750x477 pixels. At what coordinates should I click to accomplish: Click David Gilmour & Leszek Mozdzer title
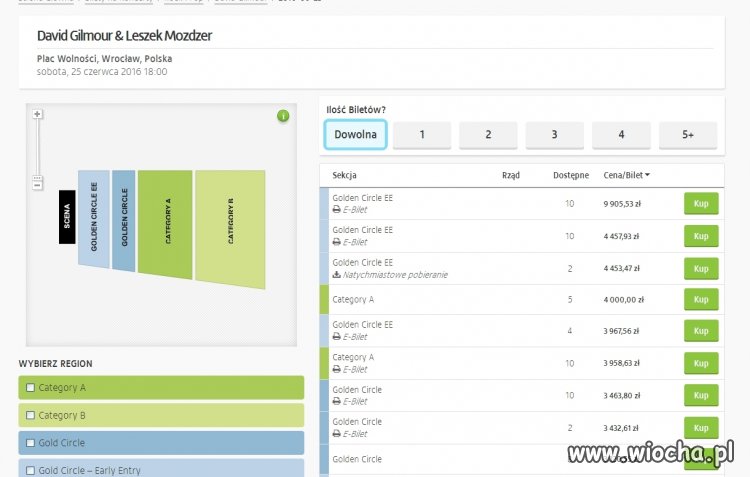tap(124, 35)
